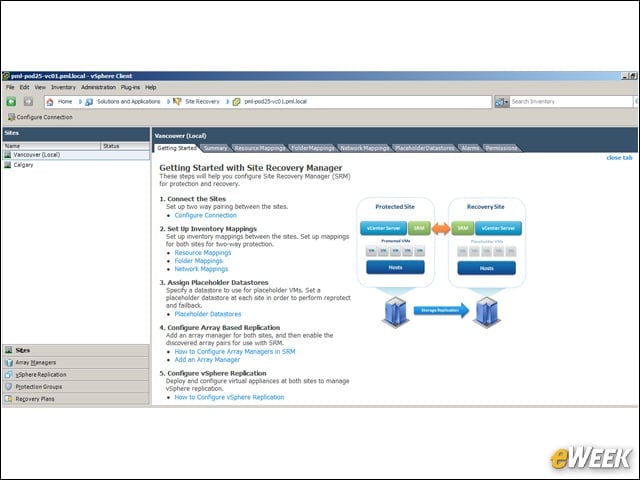Open the Administration menu

pos(98,87)
